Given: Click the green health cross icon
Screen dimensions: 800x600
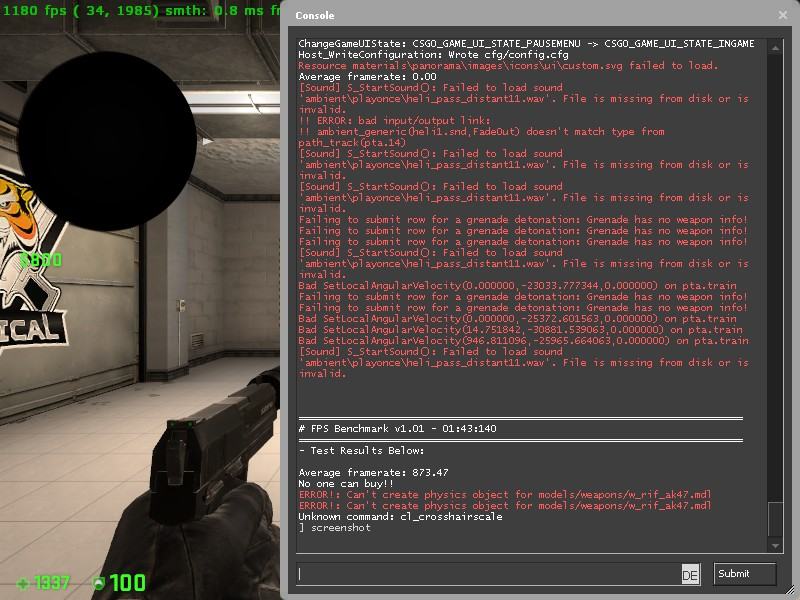Looking at the screenshot, I should [x=23, y=583].
